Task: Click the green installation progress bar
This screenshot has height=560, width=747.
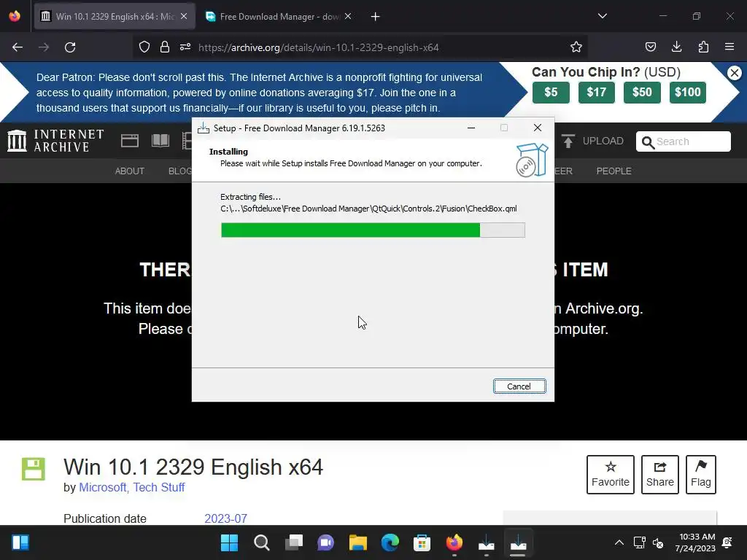Action: click(x=373, y=230)
